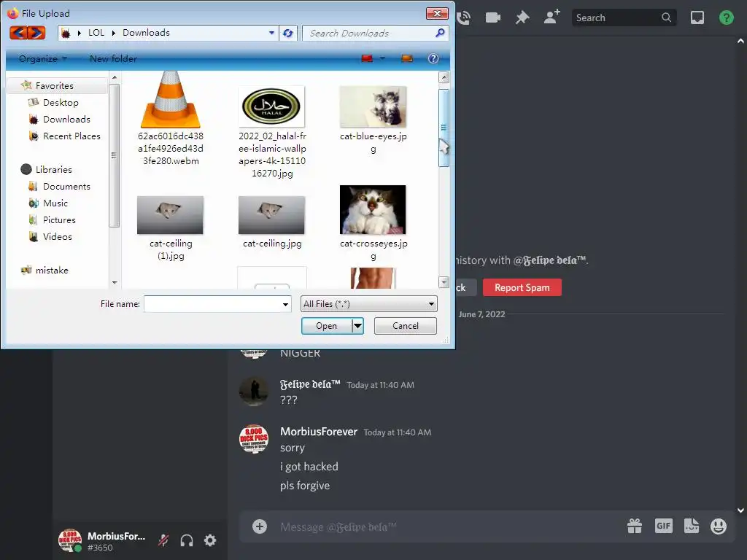Click MorbiusForever avatar in user panel

pos(70,540)
